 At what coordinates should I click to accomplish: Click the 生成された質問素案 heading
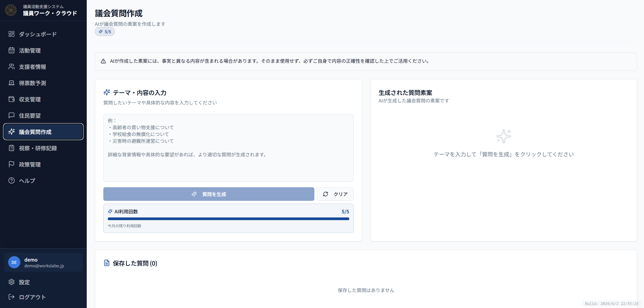pyautogui.click(x=406, y=93)
